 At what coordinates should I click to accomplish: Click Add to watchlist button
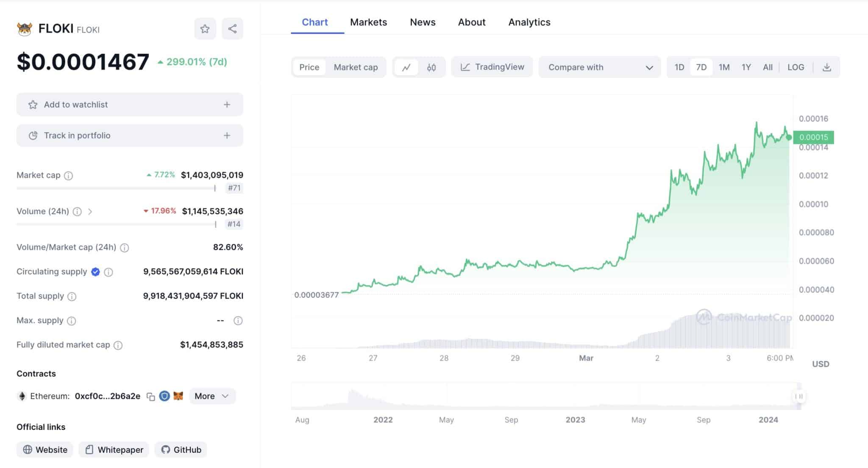point(130,105)
